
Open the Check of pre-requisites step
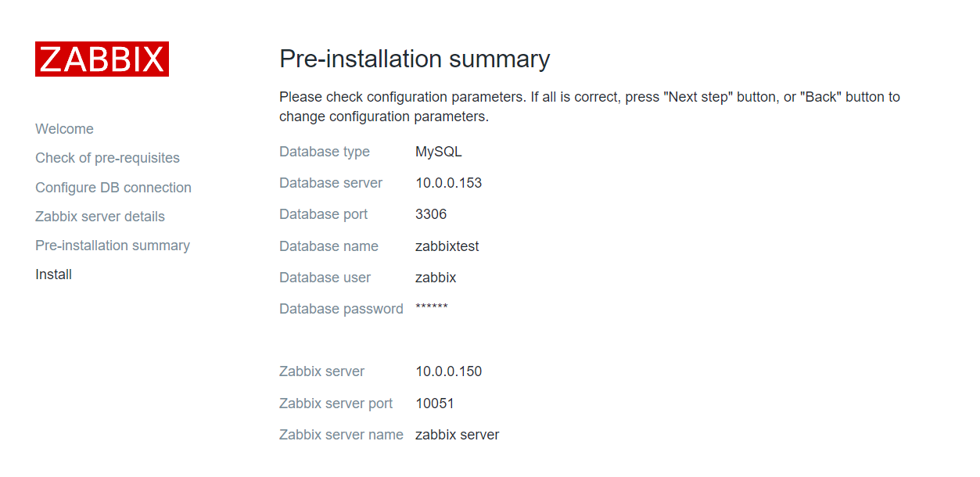107,158
